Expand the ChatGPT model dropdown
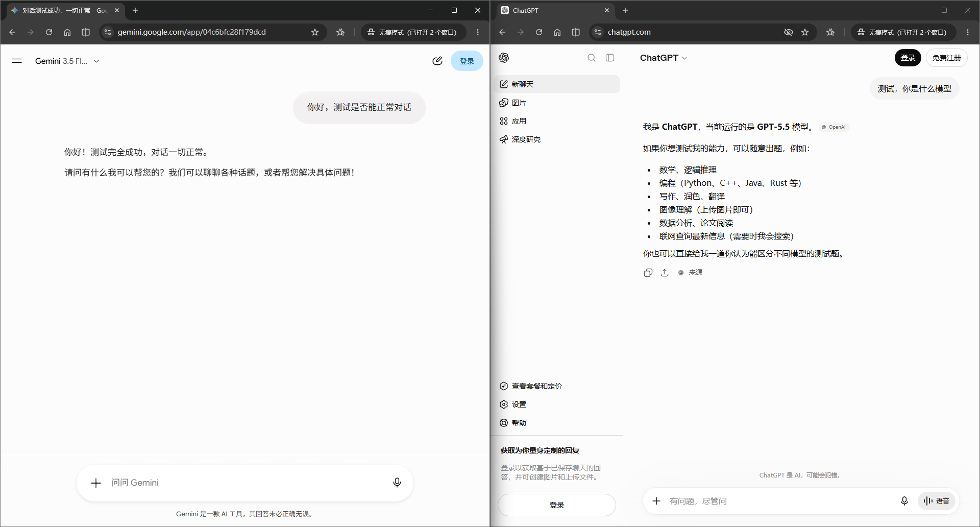980x527 pixels. pos(664,58)
